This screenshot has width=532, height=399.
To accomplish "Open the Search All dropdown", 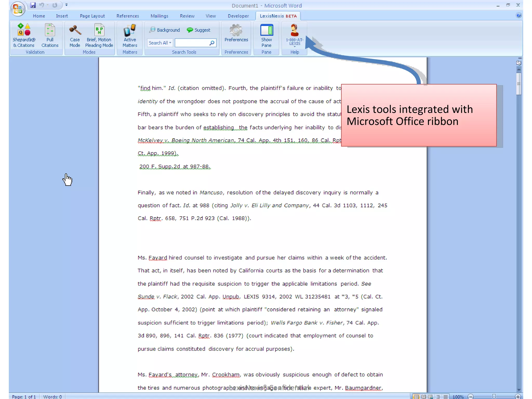I will (160, 43).
